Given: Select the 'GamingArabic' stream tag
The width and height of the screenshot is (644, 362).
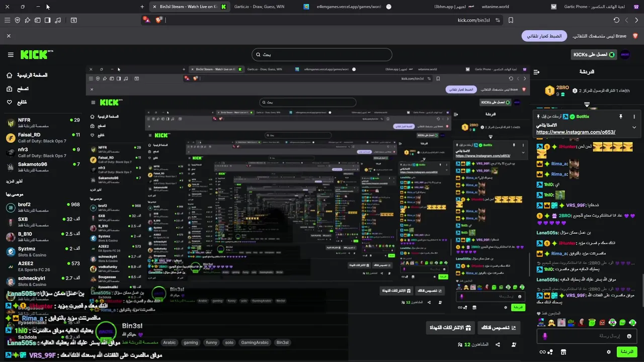Looking at the screenshot, I should pyautogui.click(x=255, y=342).
